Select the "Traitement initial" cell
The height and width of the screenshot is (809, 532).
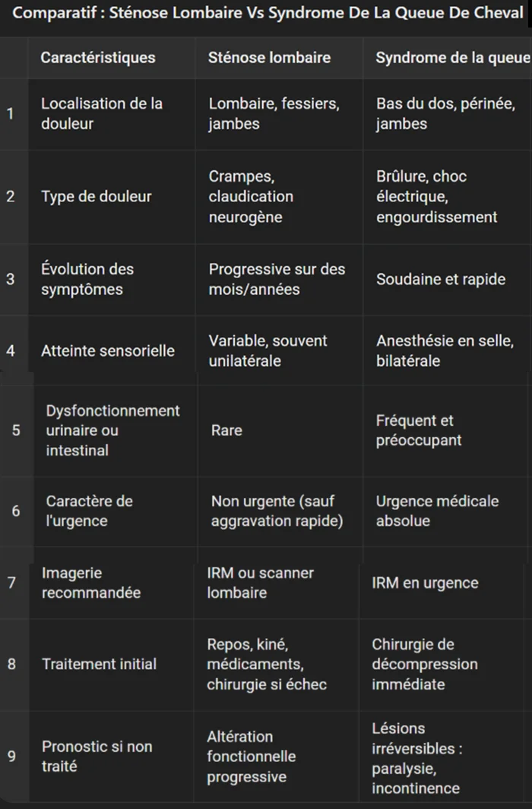pos(99,664)
